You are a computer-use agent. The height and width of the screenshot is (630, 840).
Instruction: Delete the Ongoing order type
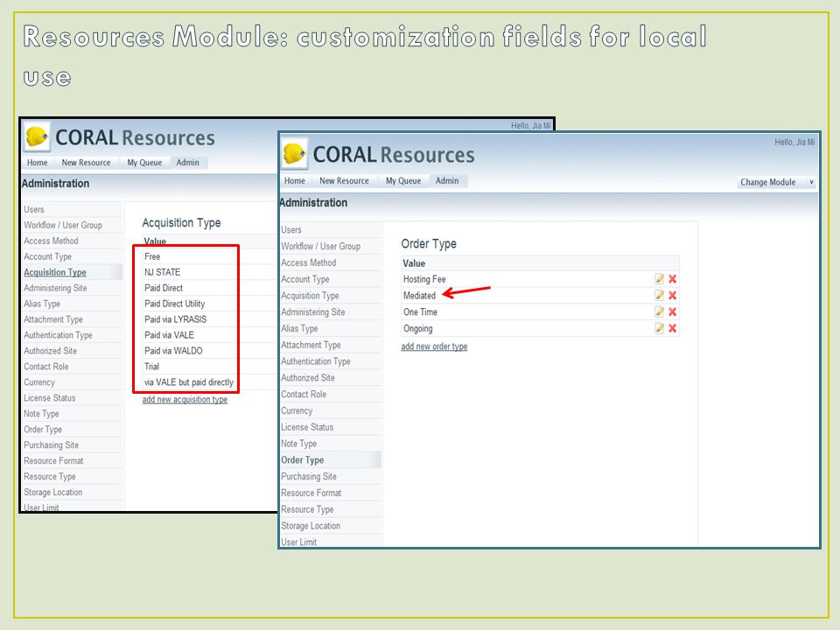672,328
